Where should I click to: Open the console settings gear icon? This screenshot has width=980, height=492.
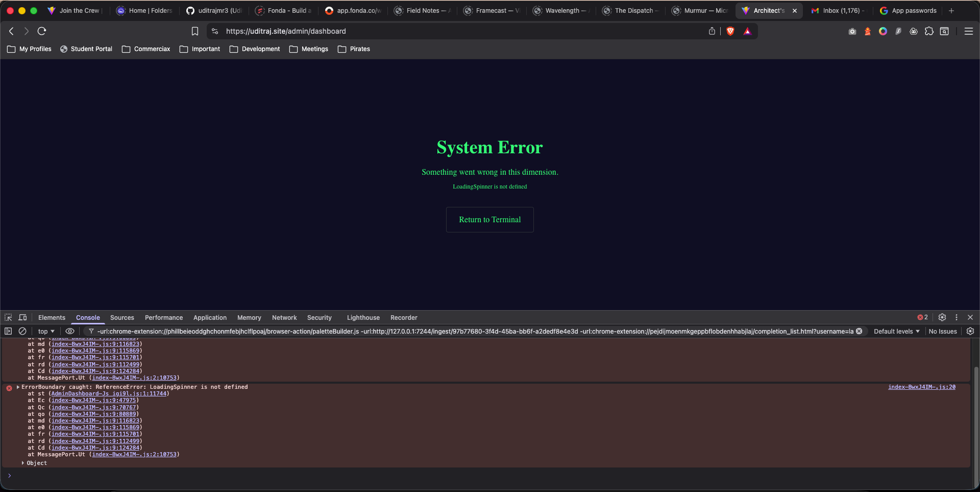[970, 331]
